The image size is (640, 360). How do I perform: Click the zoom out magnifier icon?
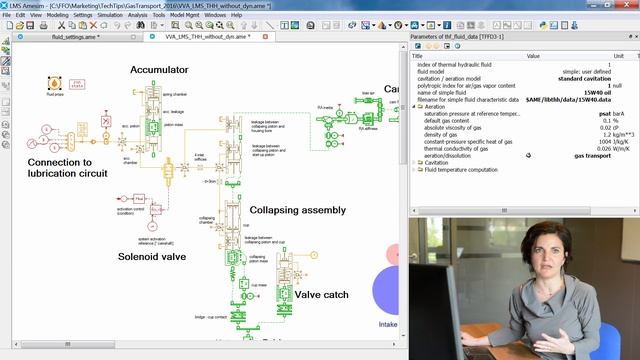pos(199,25)
